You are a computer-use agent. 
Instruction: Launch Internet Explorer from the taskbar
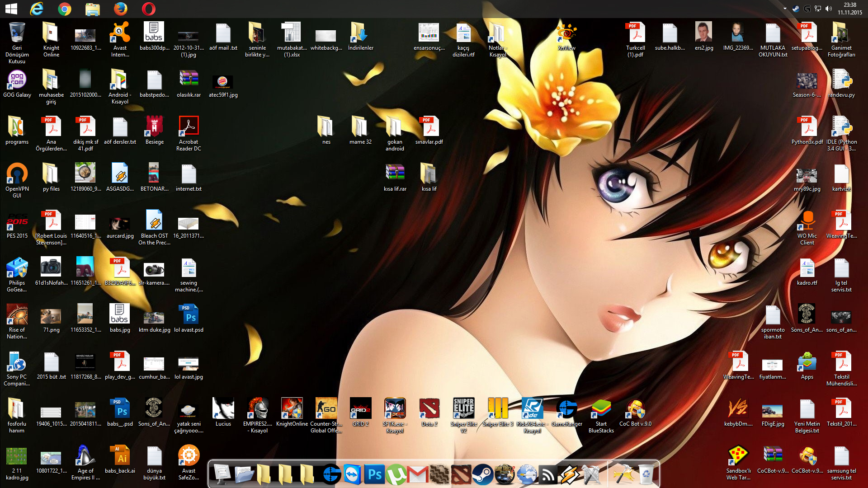click(x=37, y=9)
